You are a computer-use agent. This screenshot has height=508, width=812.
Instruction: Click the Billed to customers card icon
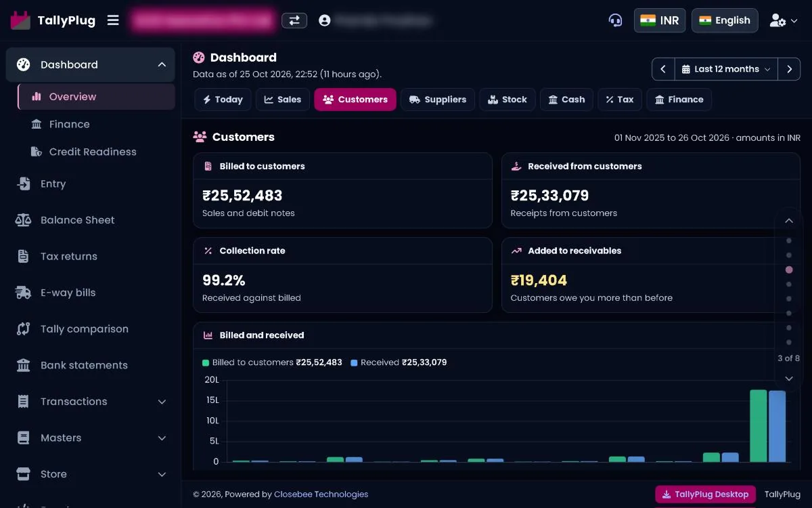(x=208, y=166)
